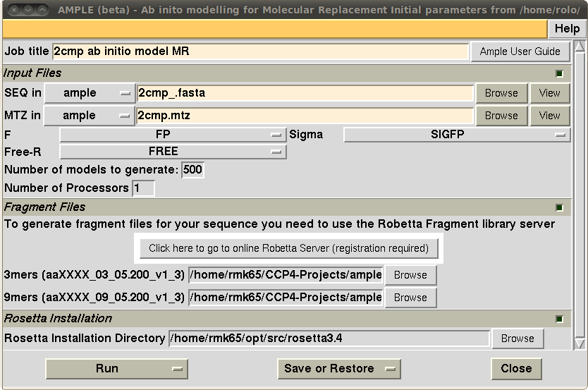Viewport: 588px width, 390px height.
Task: Open the SEQ in directory dropdown
Action: pyautogui.click(x=90, y=93)
